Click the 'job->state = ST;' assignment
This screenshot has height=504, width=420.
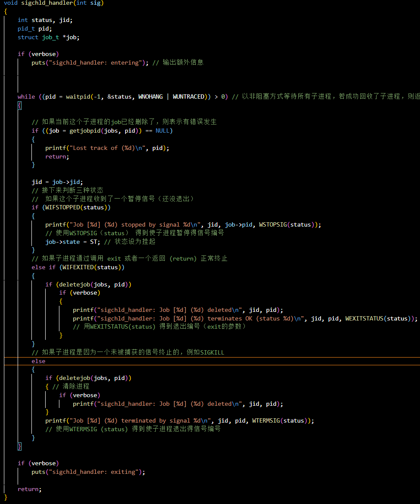[x=73, y=242]
